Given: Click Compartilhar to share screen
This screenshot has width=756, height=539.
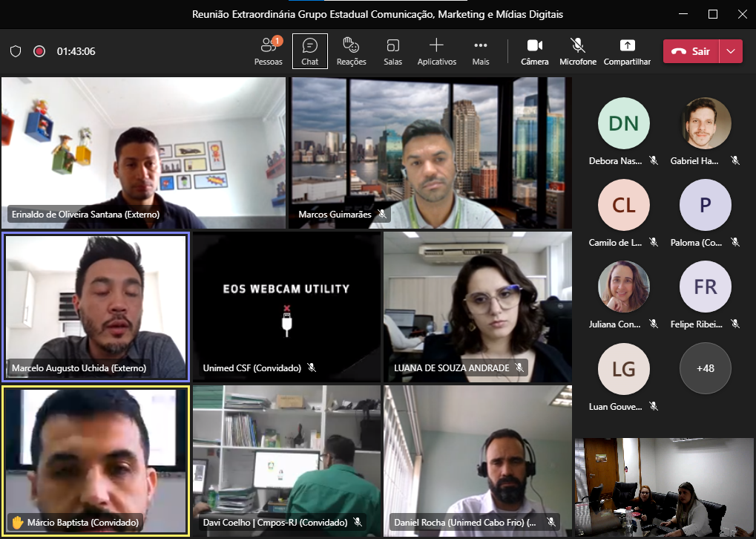Looking at the screenshot, I should click(x=627, y=51).
